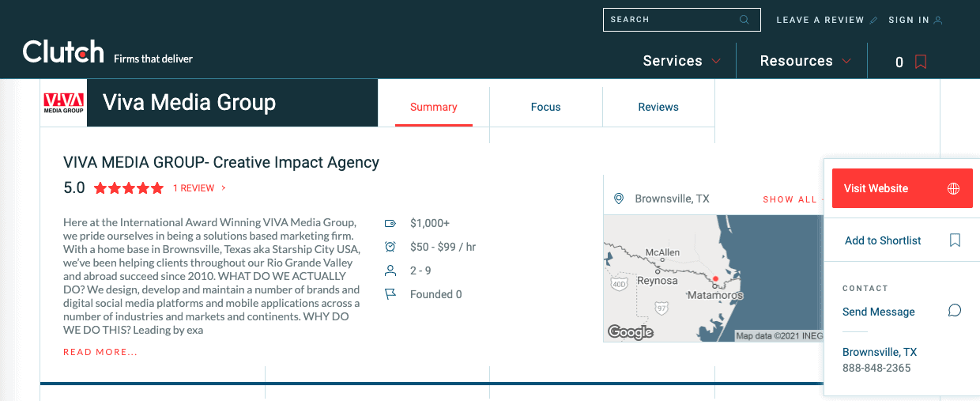Viewport: 980px width, 401px height.
Task: Click the Clutch logo
Action: (63, 52)
